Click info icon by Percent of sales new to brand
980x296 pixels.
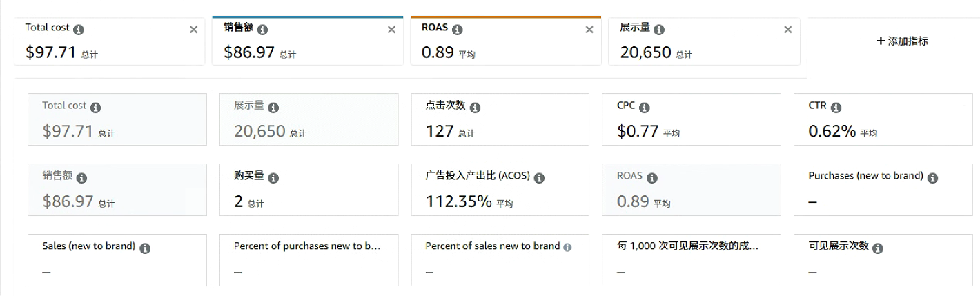[x=567, y=248]
